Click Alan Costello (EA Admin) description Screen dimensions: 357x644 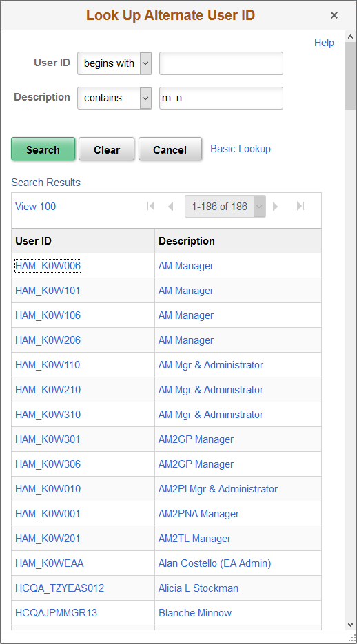tap(215, 563)
